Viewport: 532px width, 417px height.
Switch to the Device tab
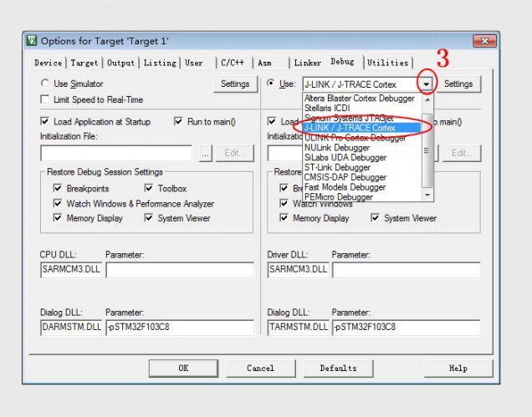point(48,63)
